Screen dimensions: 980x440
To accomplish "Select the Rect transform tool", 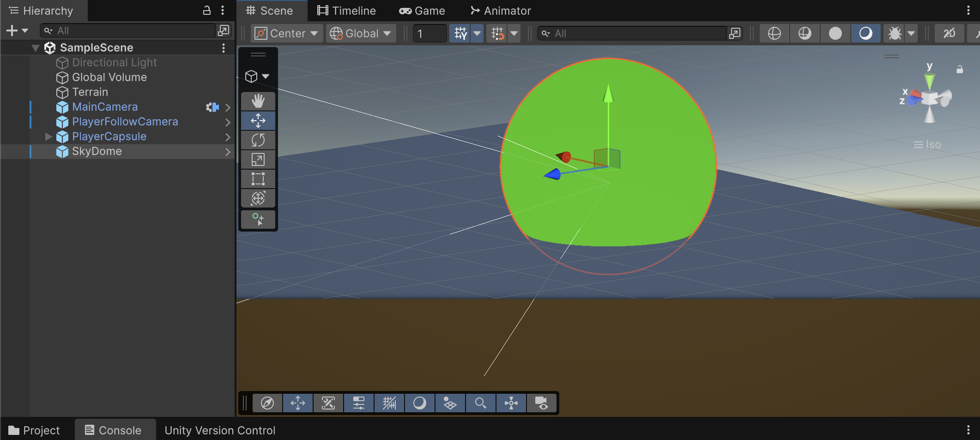I will [x=258, y=179].
